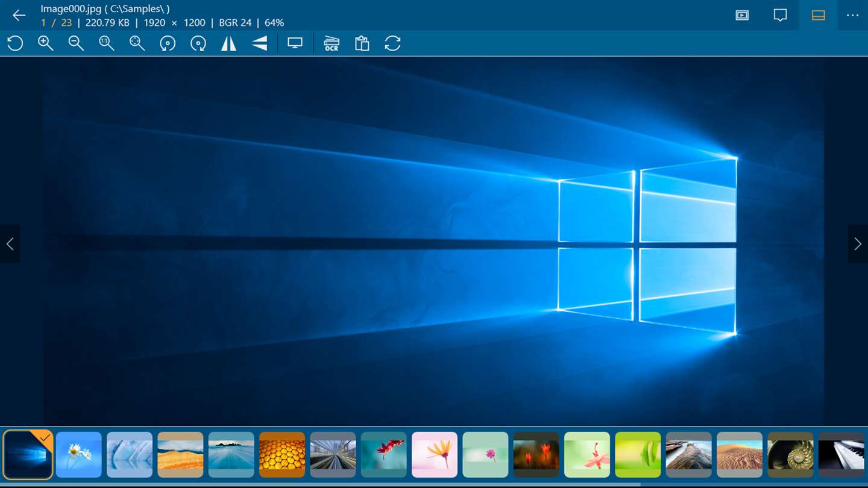This screenshot has height=488, width=868.
Task: Click the Image000.jpg file name
Action: (x=71, y=8)
